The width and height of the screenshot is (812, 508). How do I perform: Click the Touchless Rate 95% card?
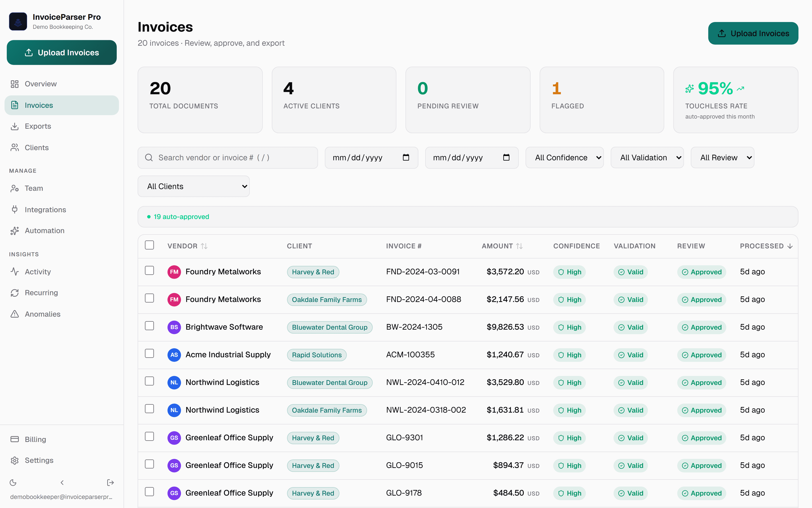[x=735, y=100]
